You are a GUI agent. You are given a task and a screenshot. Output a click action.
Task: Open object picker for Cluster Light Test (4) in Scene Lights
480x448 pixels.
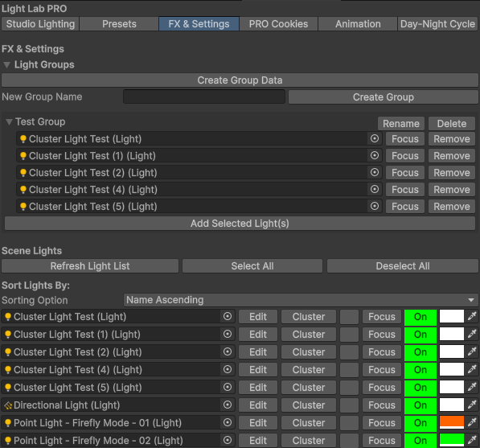tap(228, 370)
